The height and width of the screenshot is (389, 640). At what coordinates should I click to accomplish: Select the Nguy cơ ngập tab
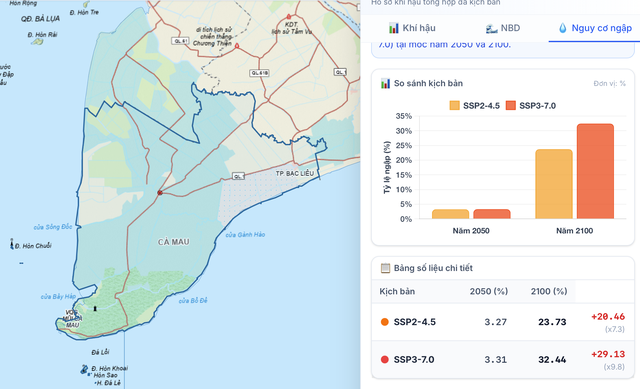(595, 28)
